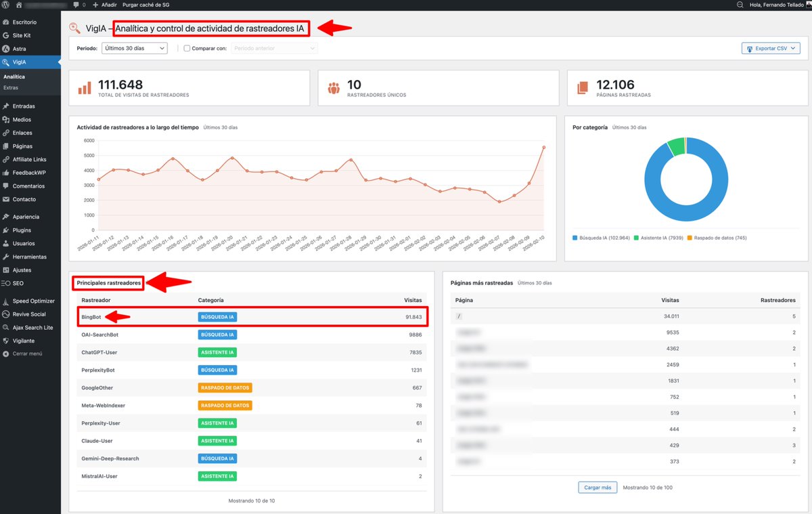Click the Páginas rastreadas copy icon
This screenshot has width=812, height=514.
point(583,88)
